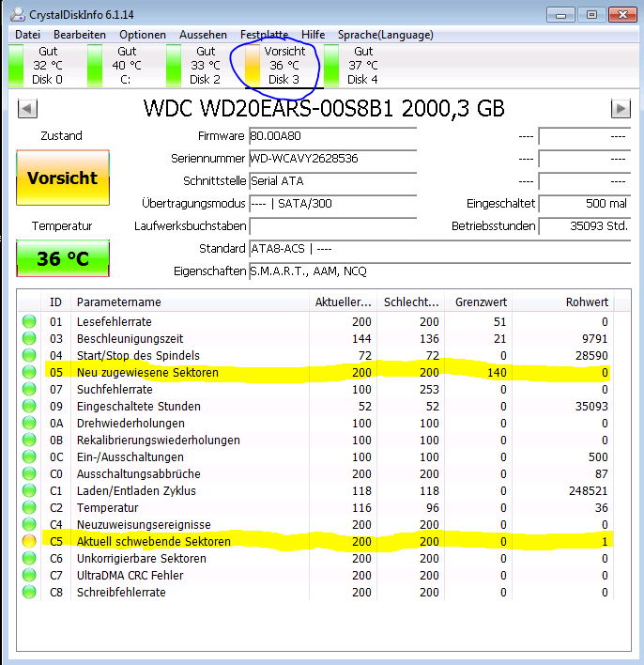Viewport: 644px width, 665px height.
Task: Click green status icon of Unkorrigierbare Sektoren
Action: pyautogui.click(x=29, y=559)
